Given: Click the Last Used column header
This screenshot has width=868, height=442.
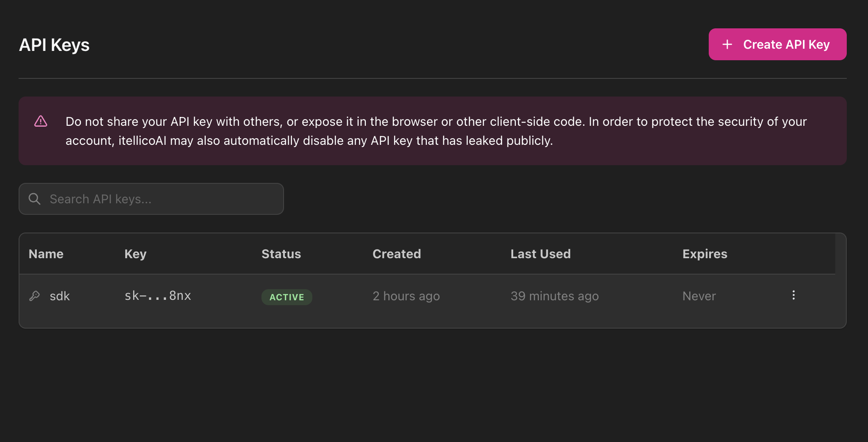Looking at the screenshot, I should click(541, 254).
